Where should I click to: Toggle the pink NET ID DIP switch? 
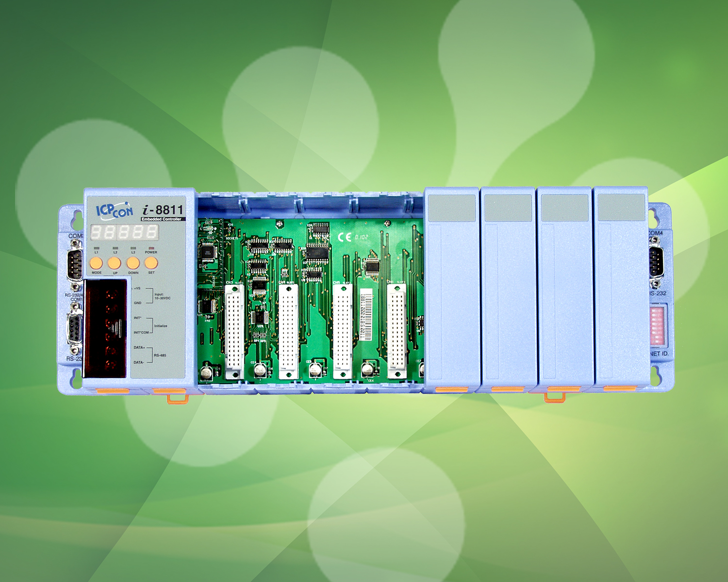pyautogui.click(x=657, y=325)
